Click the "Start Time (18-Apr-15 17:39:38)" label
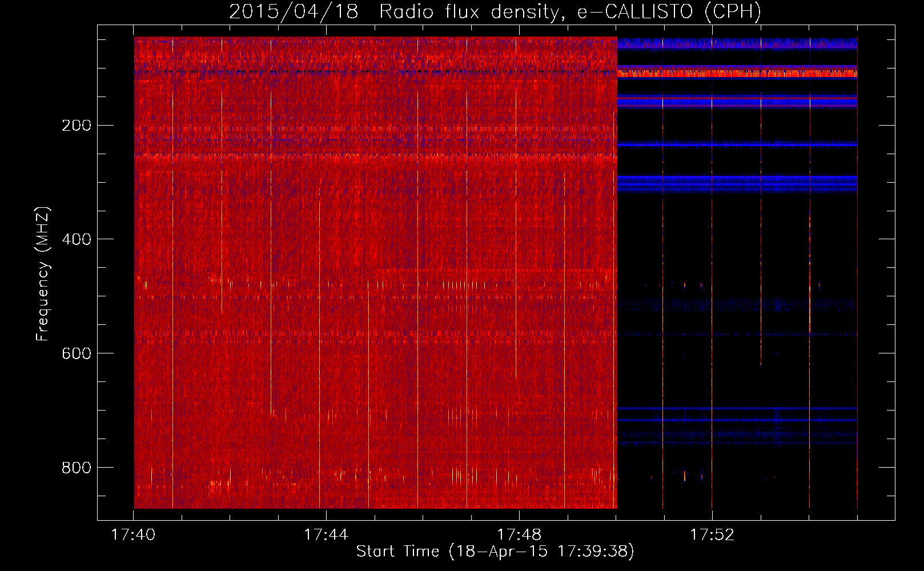This screenshot has width=924, height=571. click(495, 552)
